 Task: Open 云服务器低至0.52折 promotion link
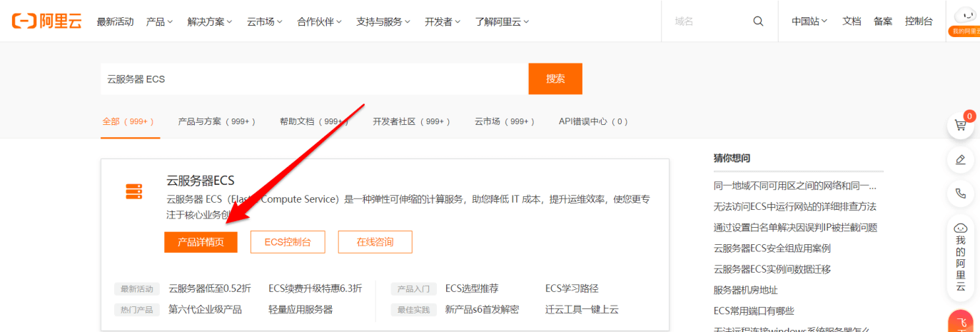(x=210, y=288)
